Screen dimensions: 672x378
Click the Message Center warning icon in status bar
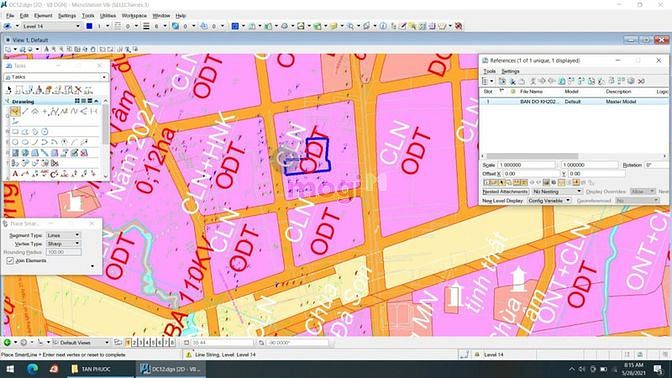pos(188,354)
